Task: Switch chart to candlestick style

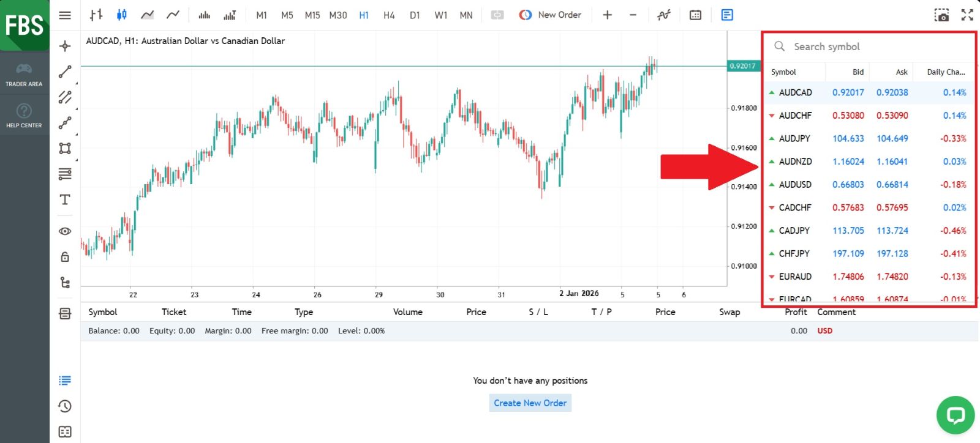Action: (x=122, y=15)
